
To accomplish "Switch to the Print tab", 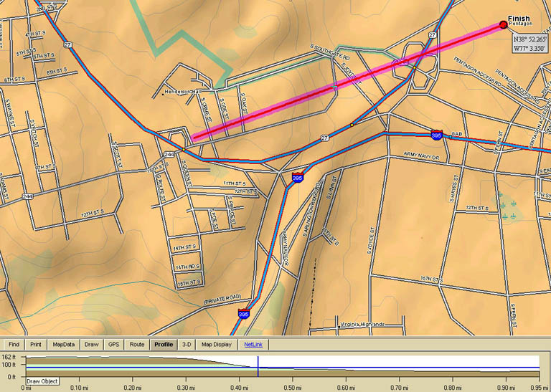I will 35,345.
